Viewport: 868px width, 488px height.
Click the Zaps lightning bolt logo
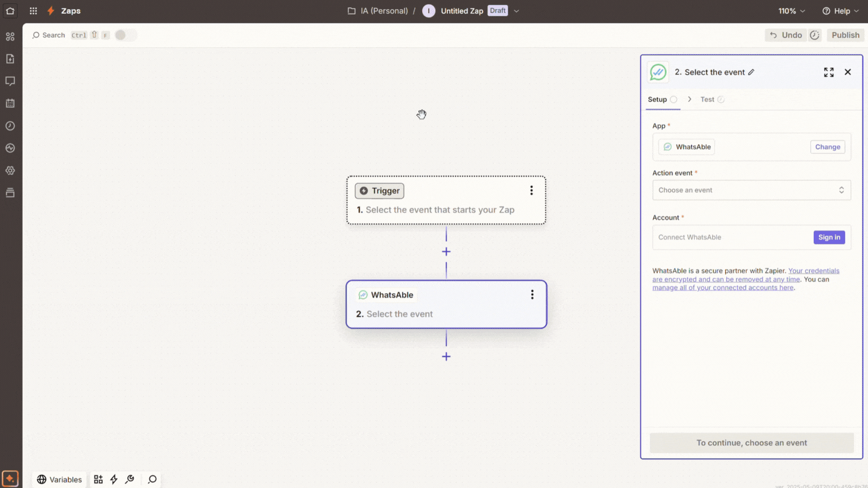click(x=51, y=11)
